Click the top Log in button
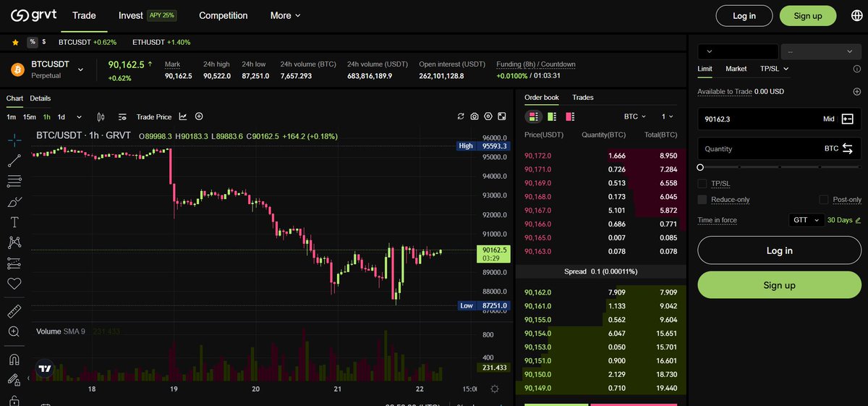Screen dimensions: 868x406 tap(744, 16)
